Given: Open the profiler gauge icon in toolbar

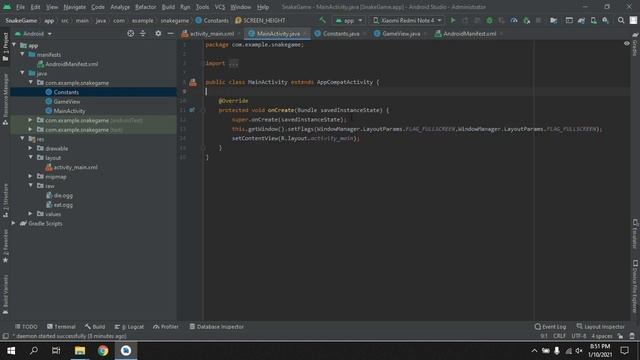Looking at the screenshot, I should [514, 20].
